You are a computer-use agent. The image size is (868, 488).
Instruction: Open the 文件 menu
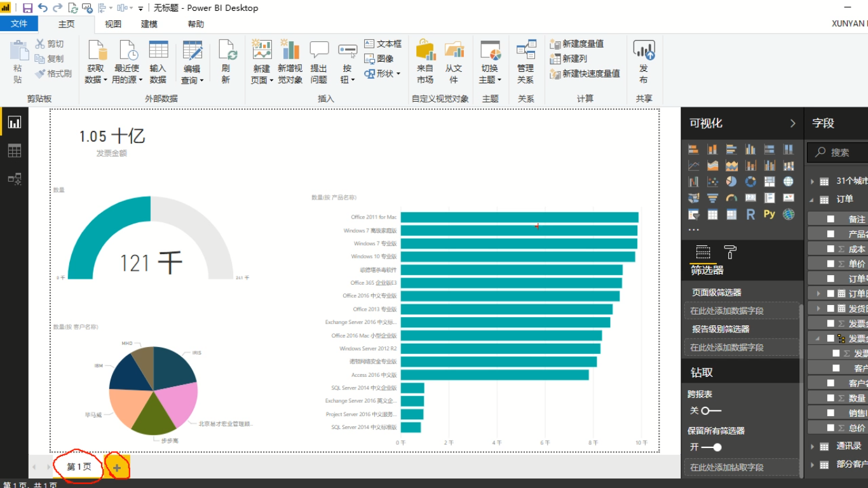(19, 24)
